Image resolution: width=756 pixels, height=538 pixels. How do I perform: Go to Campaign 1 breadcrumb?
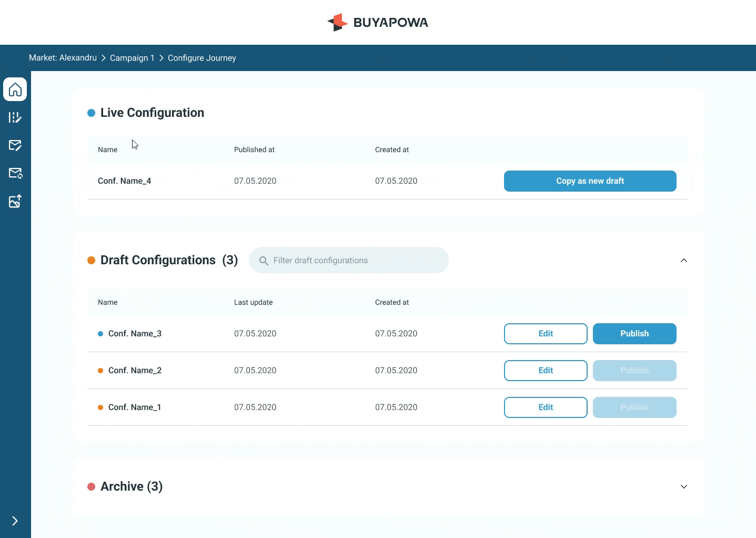[132, 58]
